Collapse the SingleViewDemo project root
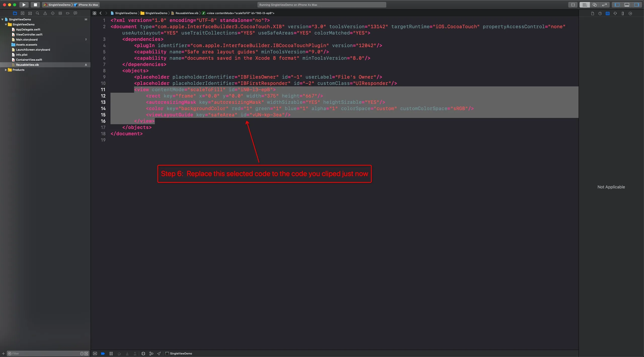644x357 pixels. pyautogui.click(x=3, y=19)
